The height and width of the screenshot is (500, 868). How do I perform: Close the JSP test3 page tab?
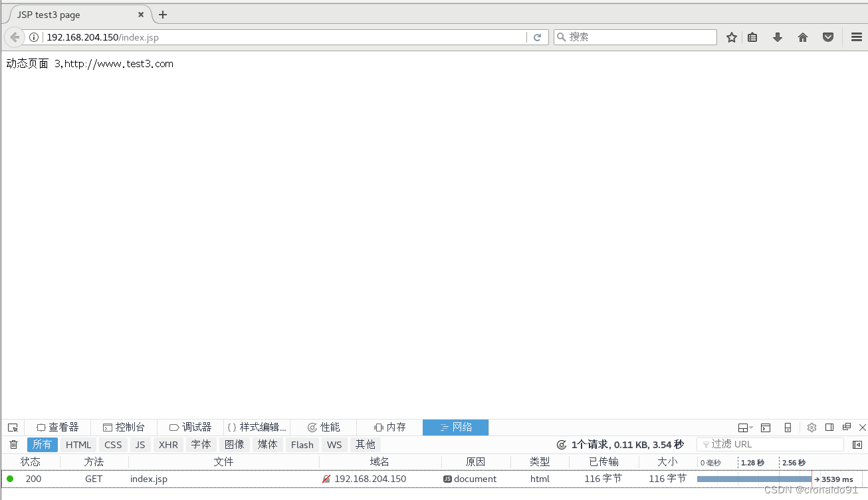(141, 15)
